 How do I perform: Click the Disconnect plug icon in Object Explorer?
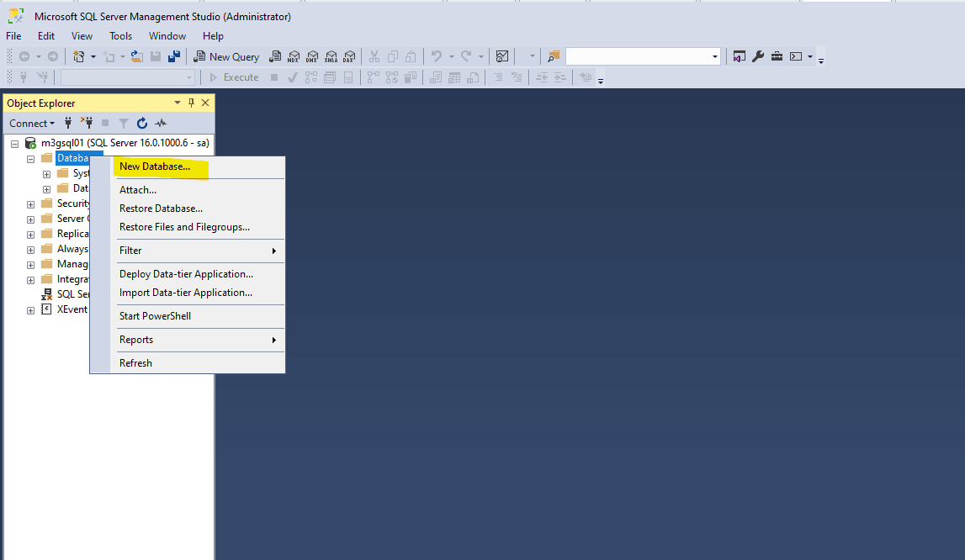click(x=87, y=123)
